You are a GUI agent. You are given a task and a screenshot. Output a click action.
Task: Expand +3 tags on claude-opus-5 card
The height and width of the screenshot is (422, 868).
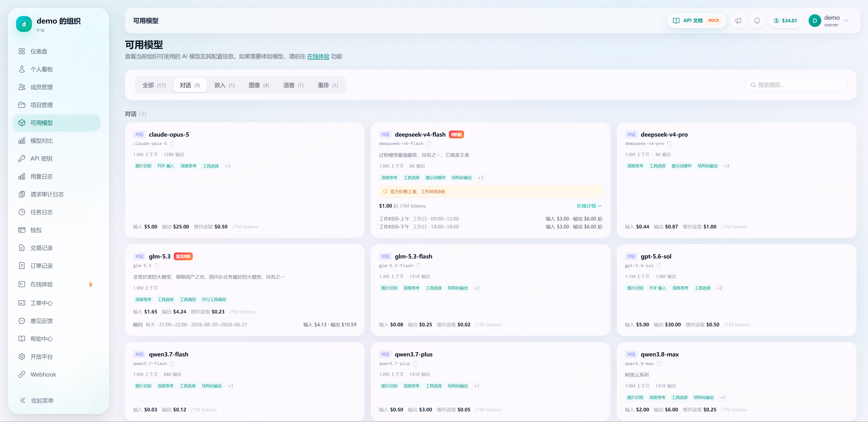pyautogui.click(x=228, y=166)
